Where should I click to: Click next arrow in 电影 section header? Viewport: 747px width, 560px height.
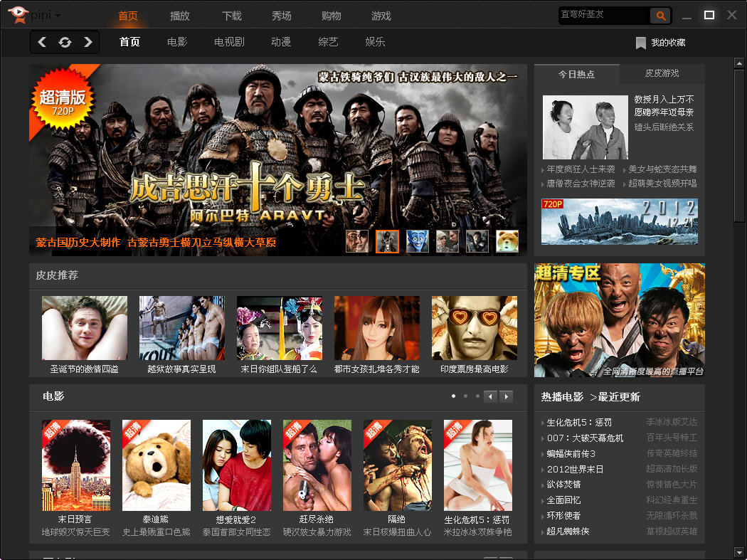[506, 396]
